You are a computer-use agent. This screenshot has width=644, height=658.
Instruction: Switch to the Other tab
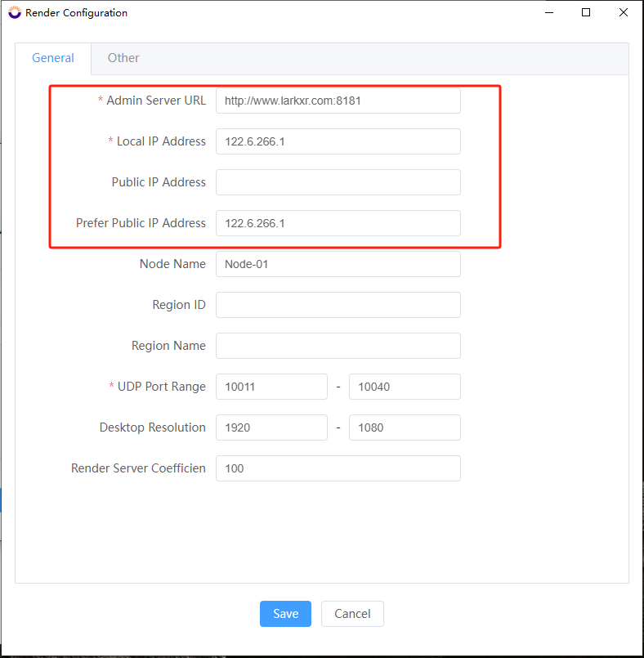[123, 58]
